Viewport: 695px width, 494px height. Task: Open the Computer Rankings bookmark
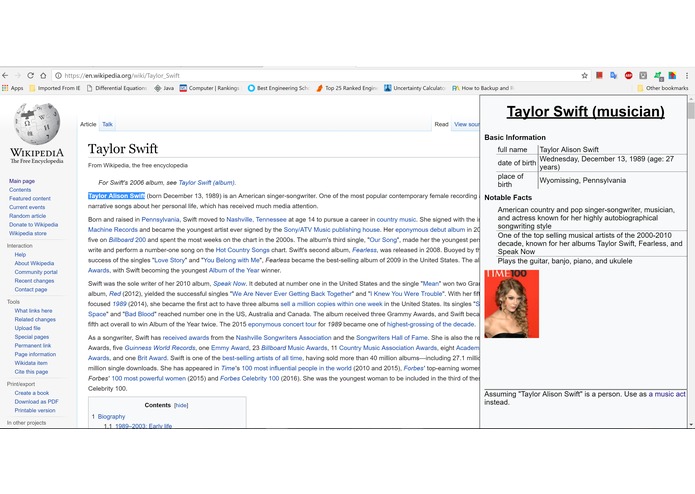209,88
